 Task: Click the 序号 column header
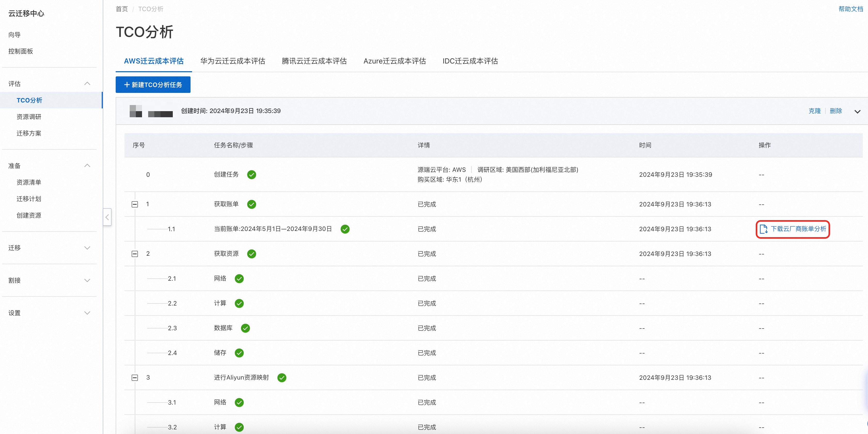pos(138,146)
